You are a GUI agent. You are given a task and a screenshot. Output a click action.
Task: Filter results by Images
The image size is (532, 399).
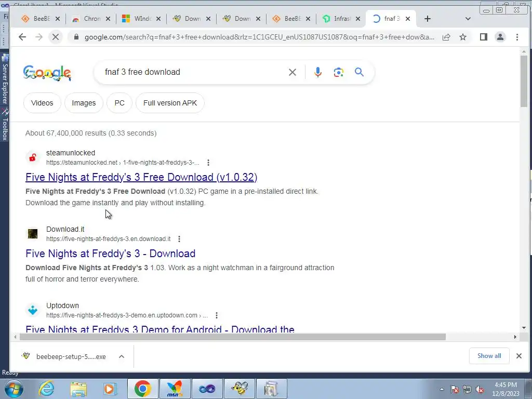(x=84, y=103)
